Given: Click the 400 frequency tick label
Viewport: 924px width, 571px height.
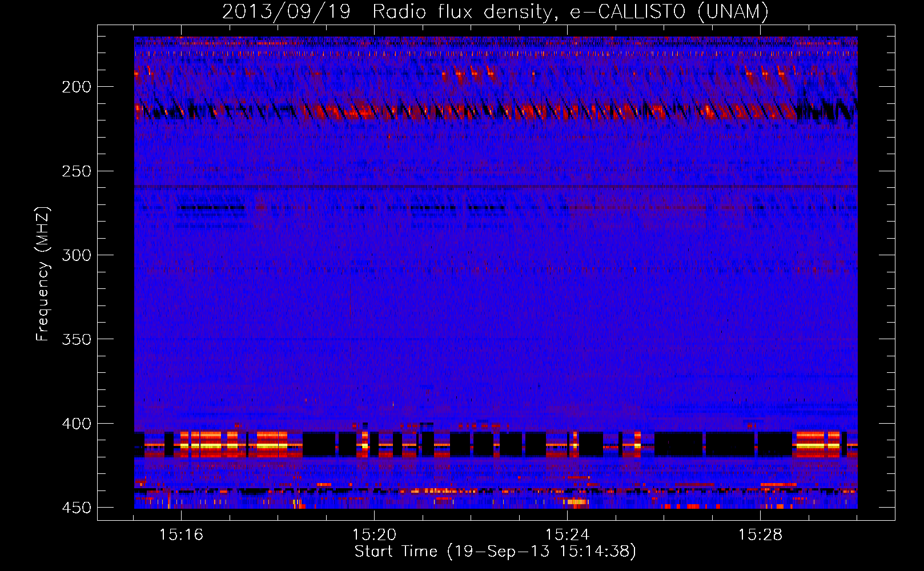Looking at the screenshot, I should click(77, 424).
